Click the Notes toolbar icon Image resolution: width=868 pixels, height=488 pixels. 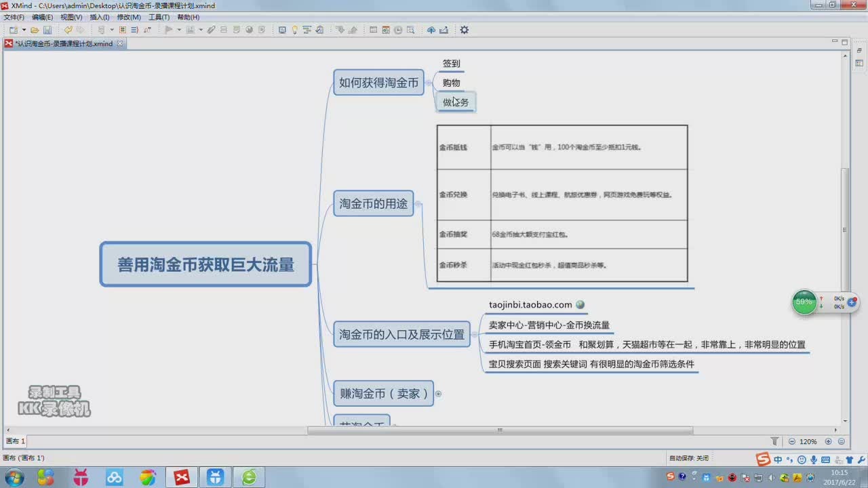236,30
